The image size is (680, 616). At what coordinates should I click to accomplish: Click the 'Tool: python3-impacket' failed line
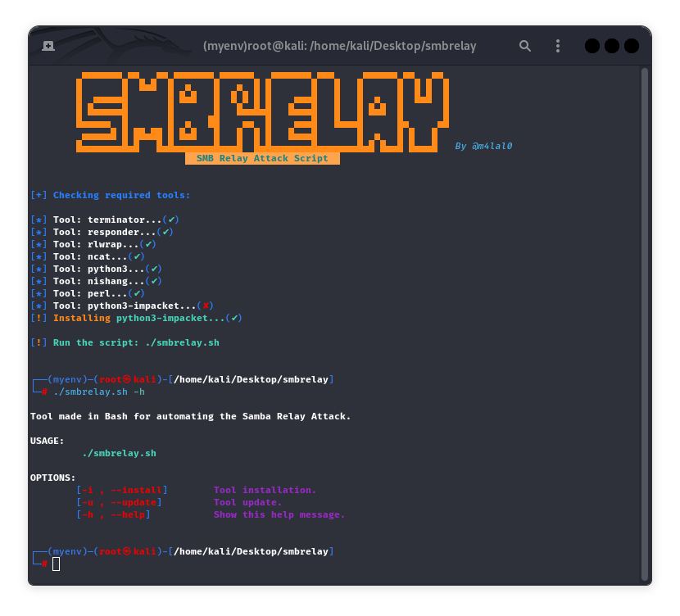(x=122, y=306)
